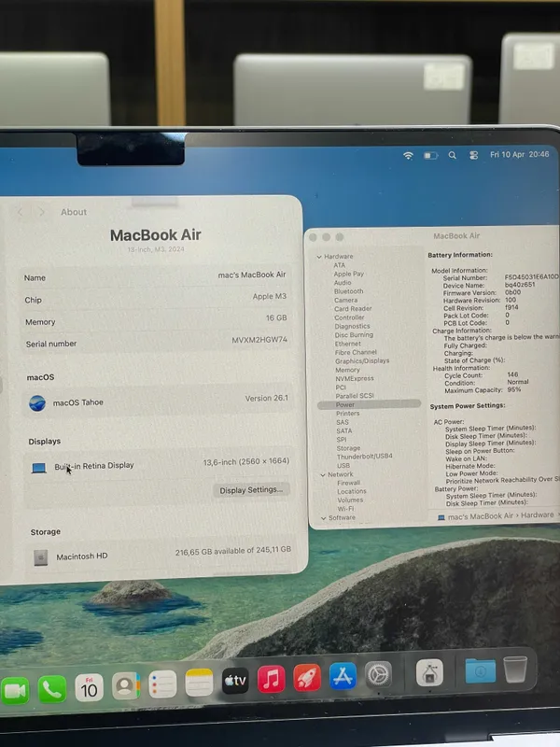Click the Macintosh HD storage row
The height and width of the screenshot is (747, 560).
[161, 555]
